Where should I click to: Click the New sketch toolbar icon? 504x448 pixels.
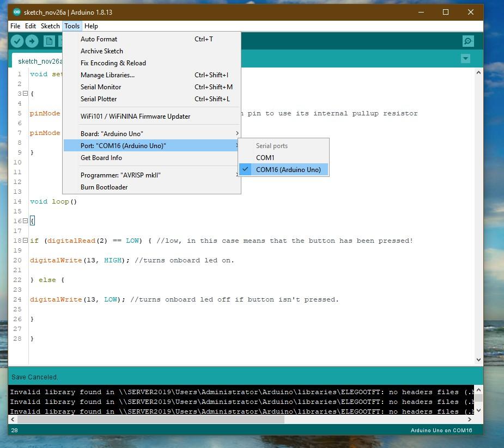tap(49, 41)
